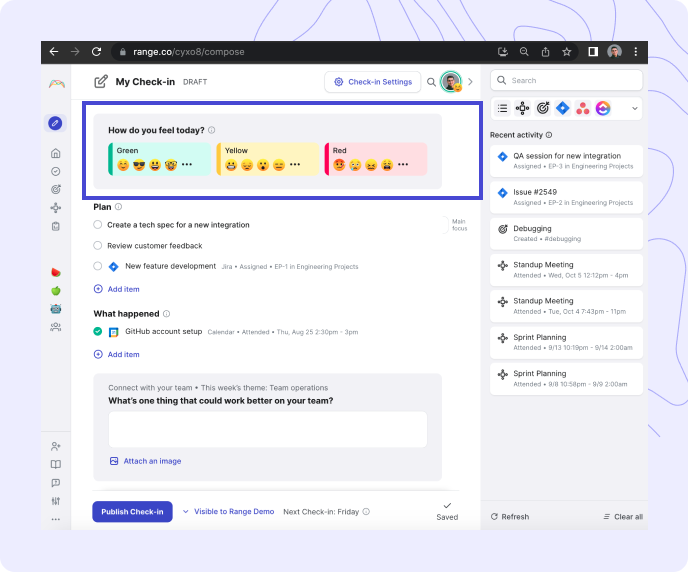Select the green apple team icon in the sidebar

56,291
